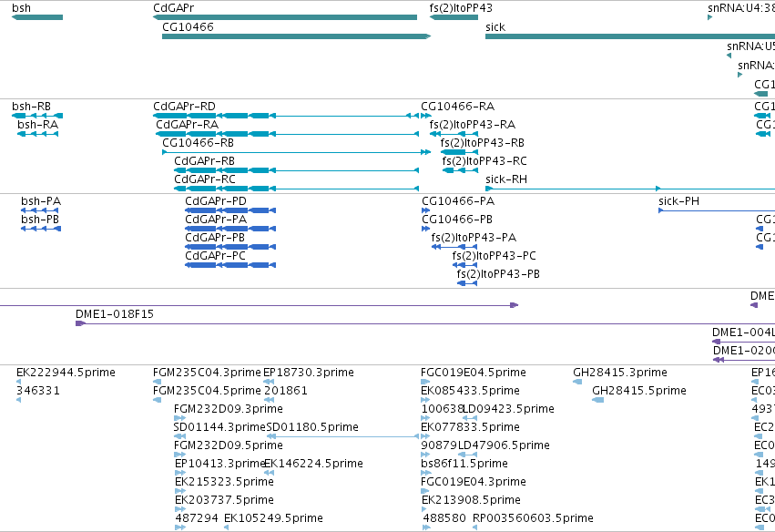Select the sick-PH protein line
This screenshot has width=775, height=532.
tap(717, 210)
